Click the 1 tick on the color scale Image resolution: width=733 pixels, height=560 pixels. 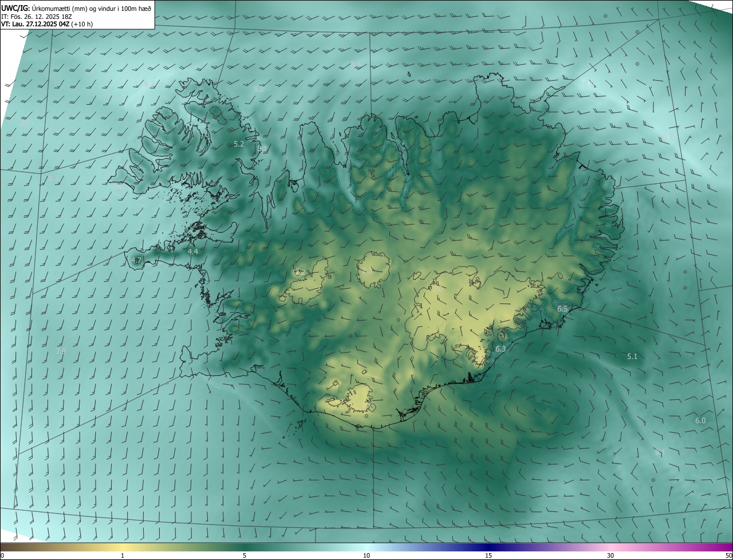pos(123,555)
